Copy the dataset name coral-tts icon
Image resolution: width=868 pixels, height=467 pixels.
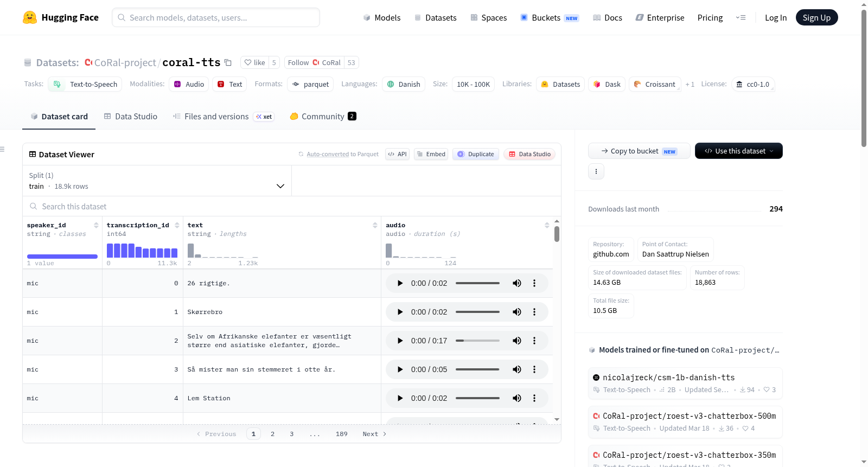point(228,62)
